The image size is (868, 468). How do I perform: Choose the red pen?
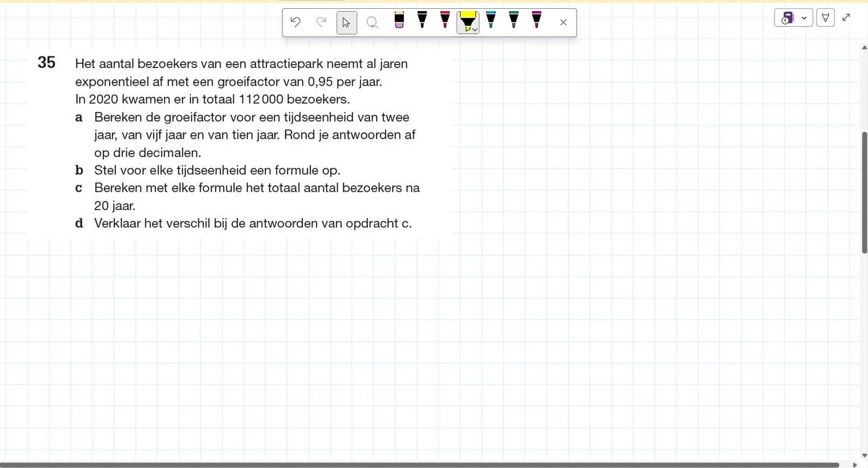tap(445, 20)
